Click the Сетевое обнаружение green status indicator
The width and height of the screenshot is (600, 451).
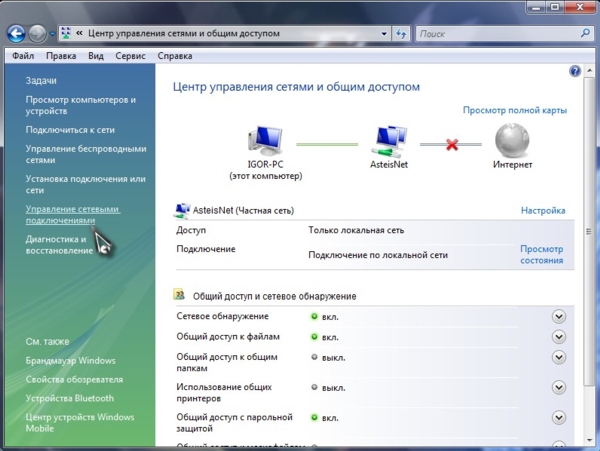314,317
